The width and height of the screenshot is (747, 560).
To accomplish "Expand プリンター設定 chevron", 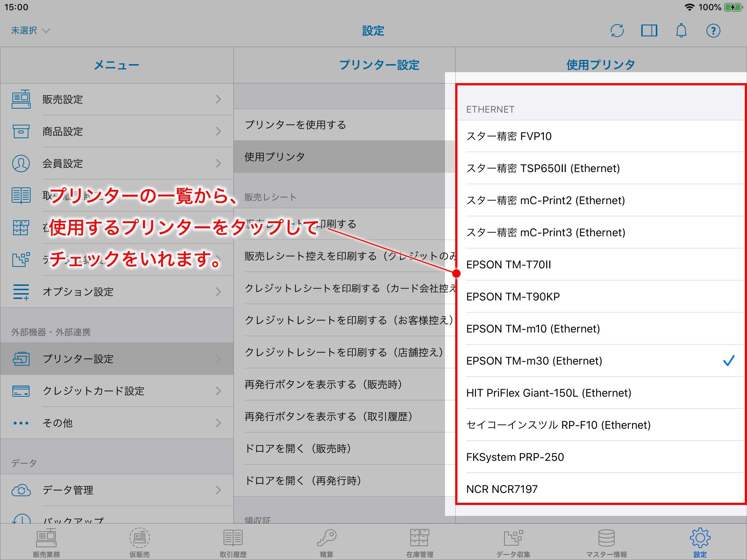I will pyautogui.click(x=218, y=359).
